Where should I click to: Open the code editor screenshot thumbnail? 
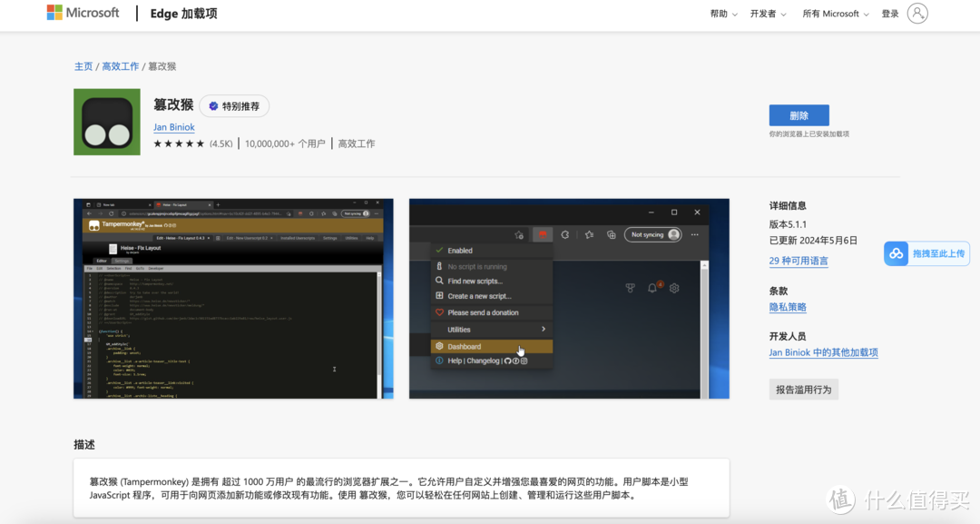[234, 299]
